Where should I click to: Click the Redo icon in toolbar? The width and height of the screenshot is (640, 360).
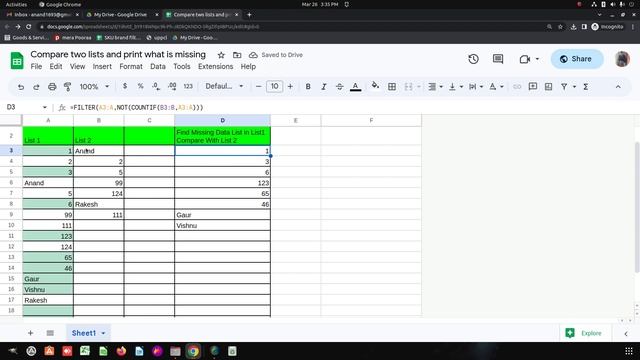click(36, 87)
